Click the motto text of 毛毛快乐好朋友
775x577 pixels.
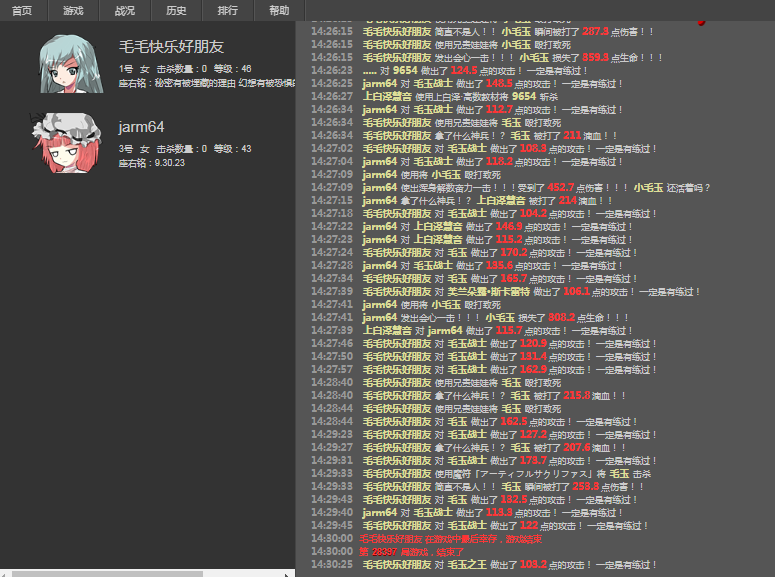coord(205,83)
